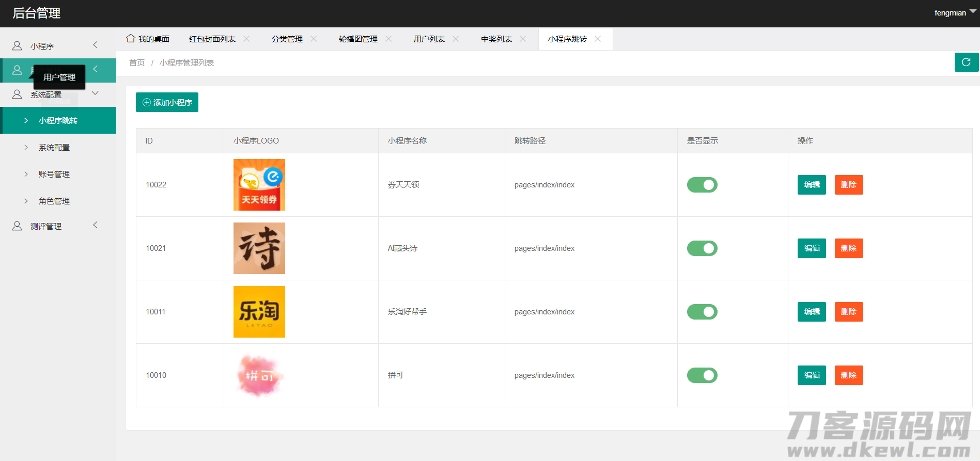
Task: Click the user icon beside 小程序 menu
Action: coord(17,46)
